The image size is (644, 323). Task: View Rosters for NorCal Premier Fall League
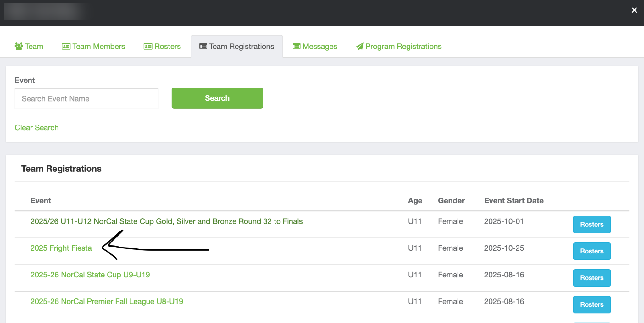[x=592, y=305]
